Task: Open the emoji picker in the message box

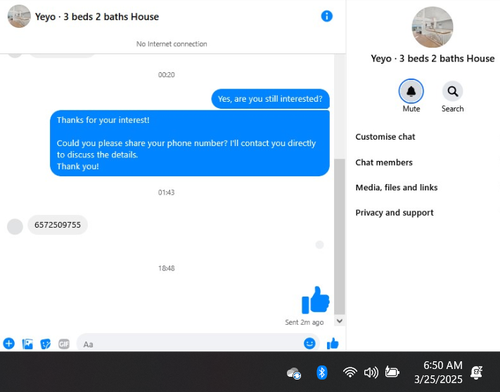Action: [x=310, y=343]
